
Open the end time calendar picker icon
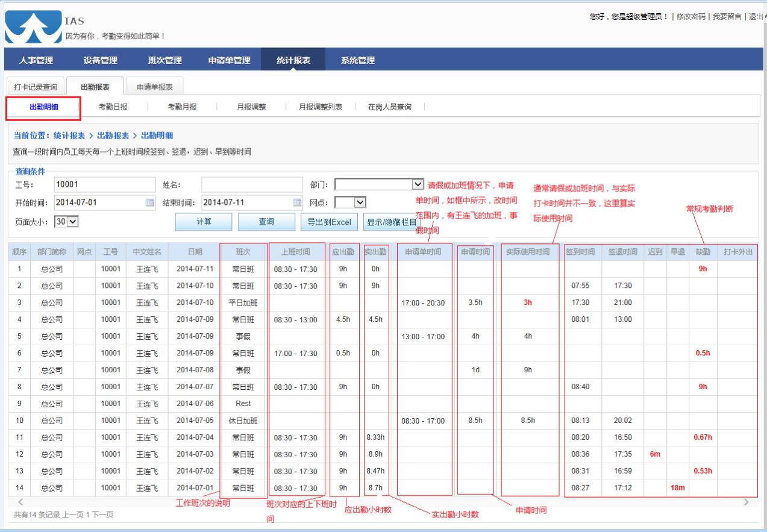click(x=297, y=202)
